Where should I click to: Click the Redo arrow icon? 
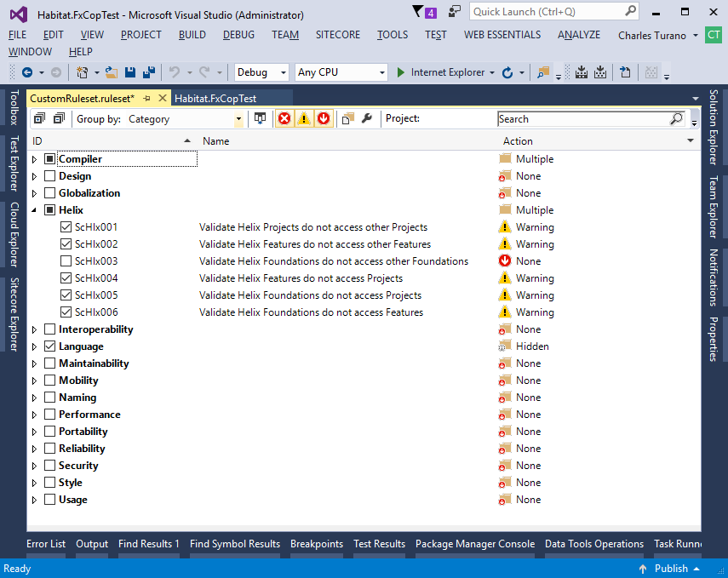tap(204, 72)
